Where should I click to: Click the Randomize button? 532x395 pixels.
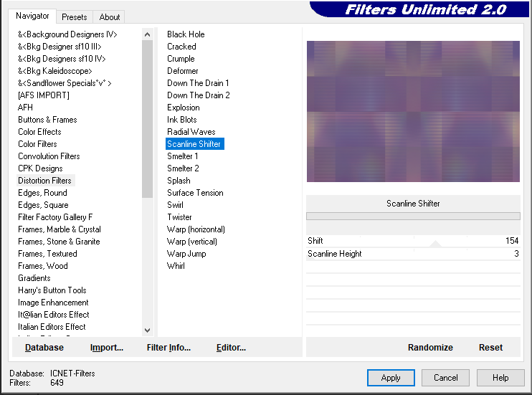430,348
